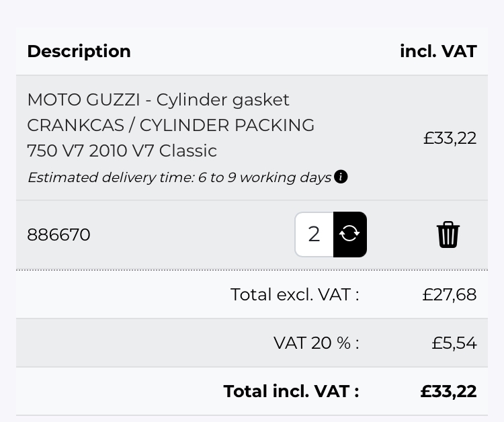Screen dimensions: 504x422
Task: Click the 750 V7 2010 V7 Classic text
Action: pos(122,151)
